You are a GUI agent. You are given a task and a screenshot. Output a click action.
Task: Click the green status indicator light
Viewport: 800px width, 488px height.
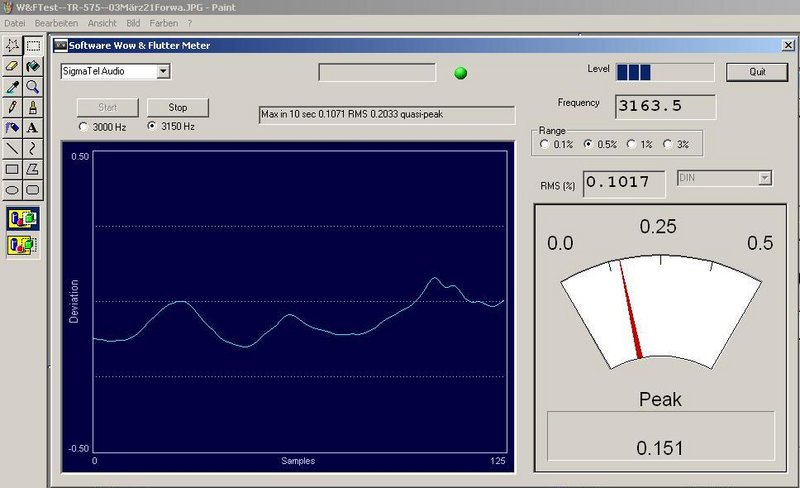pos(461,73)
